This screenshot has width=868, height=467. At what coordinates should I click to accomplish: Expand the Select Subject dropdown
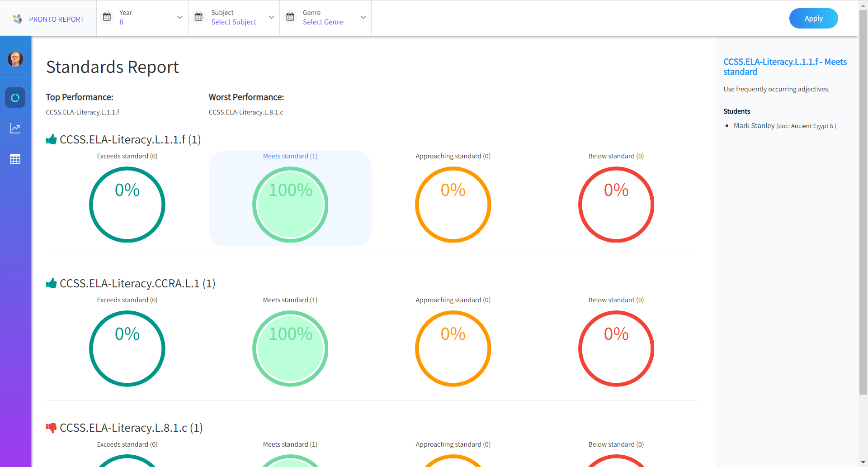click(x=271, y=18)
